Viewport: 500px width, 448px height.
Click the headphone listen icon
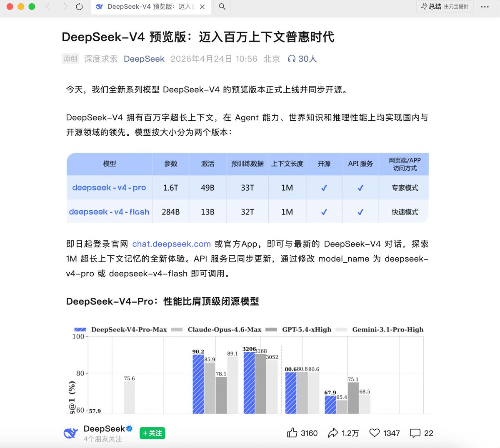[292, 59]
